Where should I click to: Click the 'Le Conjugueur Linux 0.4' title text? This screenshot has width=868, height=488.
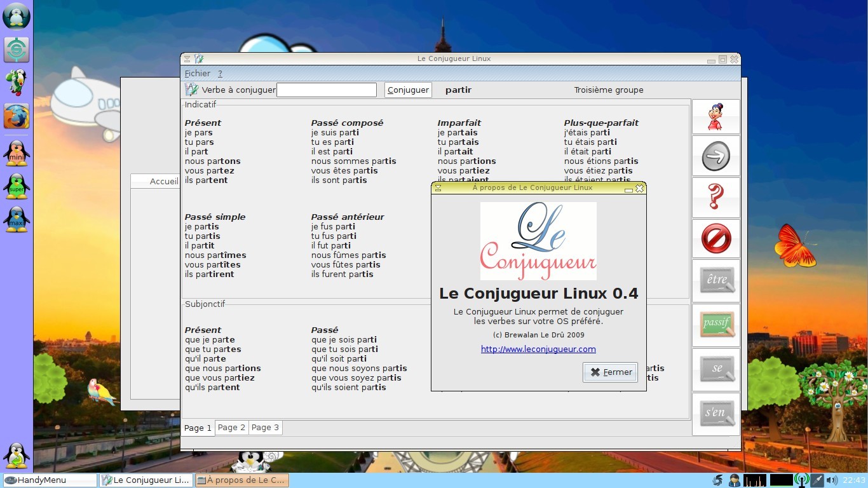538,294
